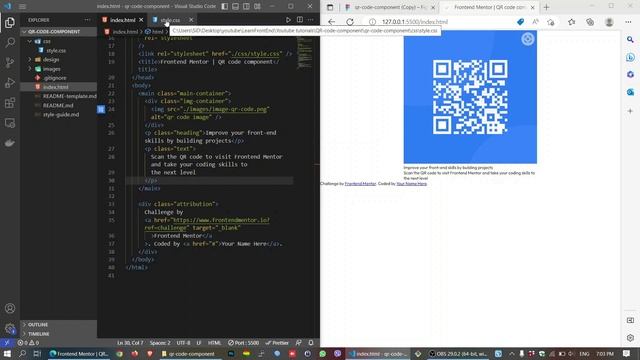Click the Port: 5500 Live Server status
This screenshot has width=640, height=360.
pyautogui.click(x=244, y=343)
